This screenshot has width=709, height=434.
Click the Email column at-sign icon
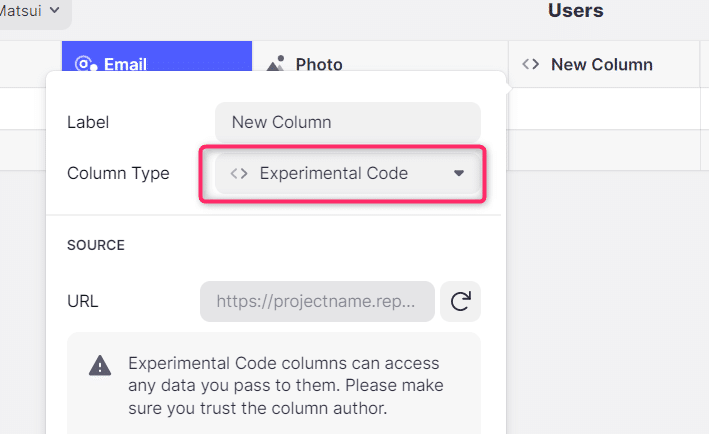tap(86, 64)
